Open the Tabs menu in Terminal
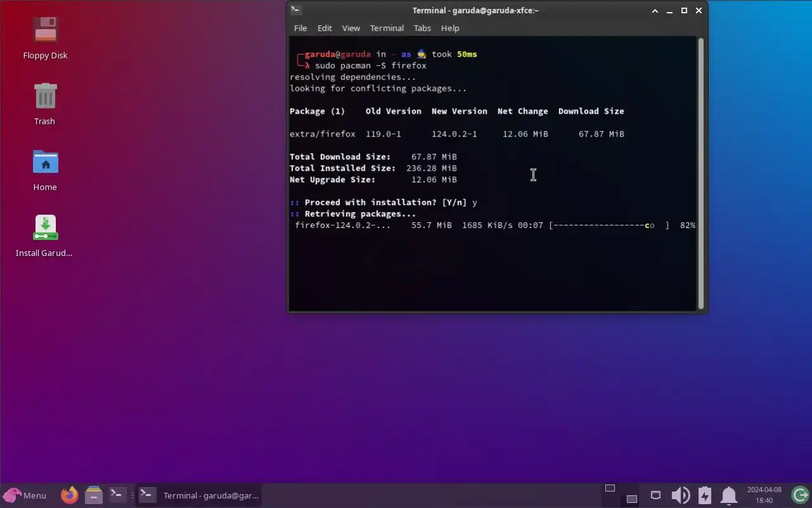Image resolution: width=812 pixels, height=508 pixels. coord(422,28)
